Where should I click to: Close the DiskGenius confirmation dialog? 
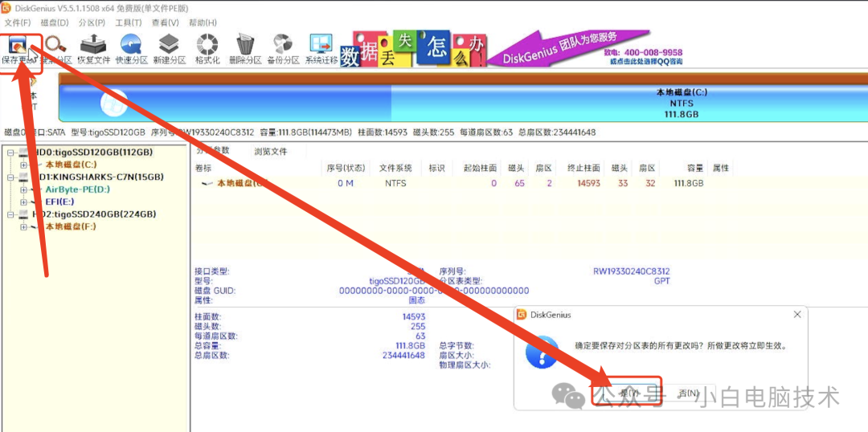(x=797, y=315)
